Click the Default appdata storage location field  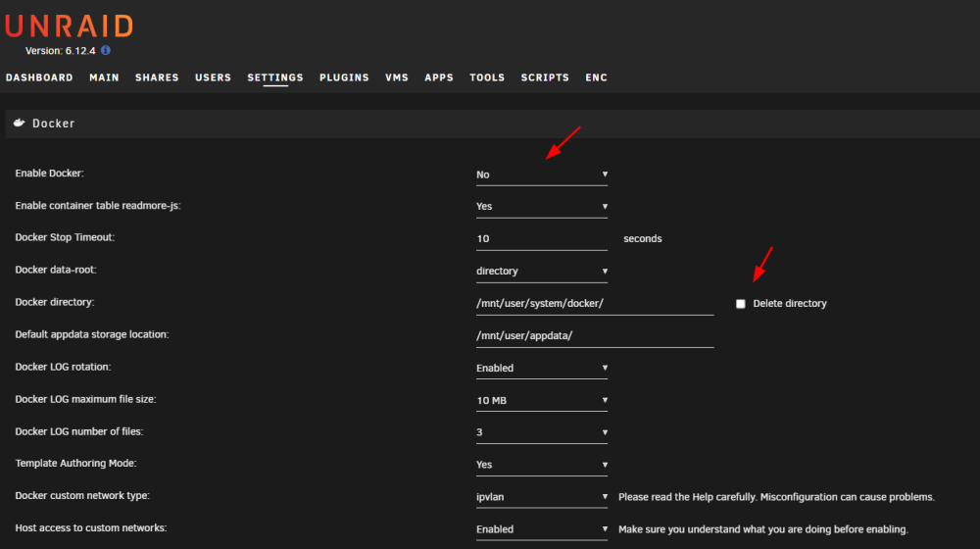click(595, 336)
